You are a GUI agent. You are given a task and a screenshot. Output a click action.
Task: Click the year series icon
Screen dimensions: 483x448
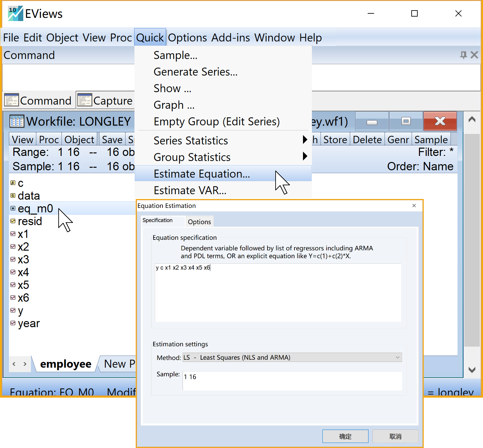(x=13, y=323)
